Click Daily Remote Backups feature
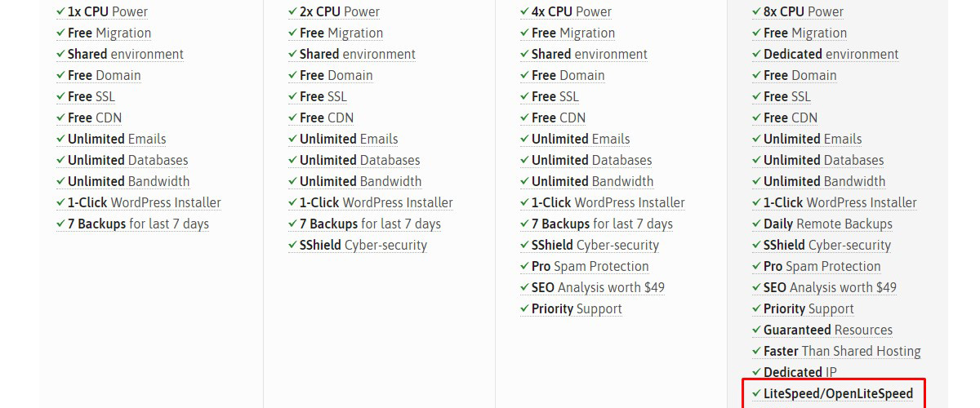This screenshot has width=980, height=408. pos(827,224)
